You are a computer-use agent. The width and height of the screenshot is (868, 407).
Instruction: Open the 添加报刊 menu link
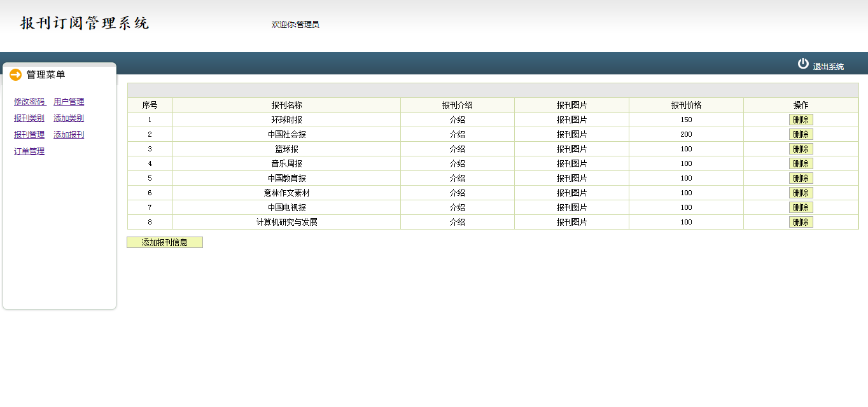pyautogui.click(x=69, y=135)
